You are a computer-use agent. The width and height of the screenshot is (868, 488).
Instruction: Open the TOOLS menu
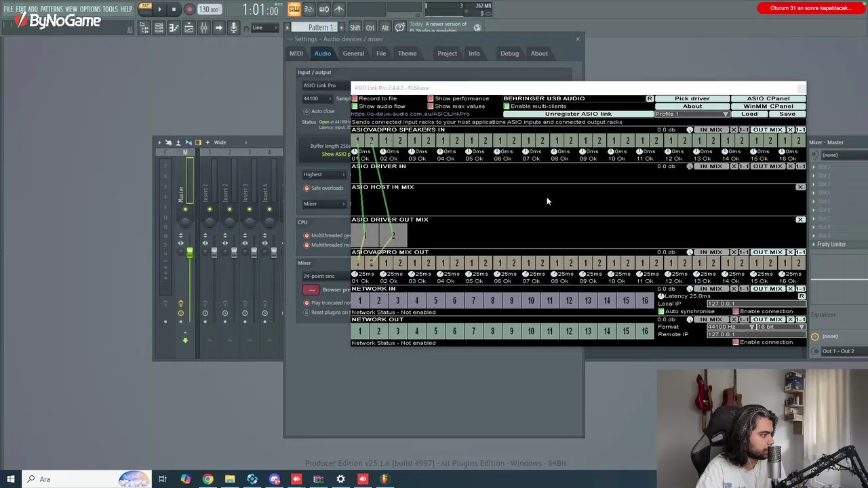click(111, 9)
